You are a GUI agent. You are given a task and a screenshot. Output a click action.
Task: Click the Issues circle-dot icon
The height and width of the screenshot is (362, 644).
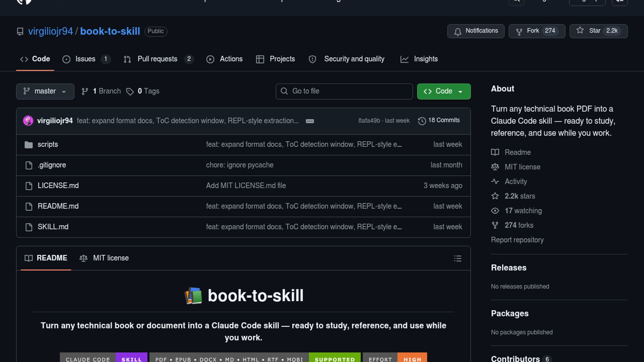[x=66, y=59]
